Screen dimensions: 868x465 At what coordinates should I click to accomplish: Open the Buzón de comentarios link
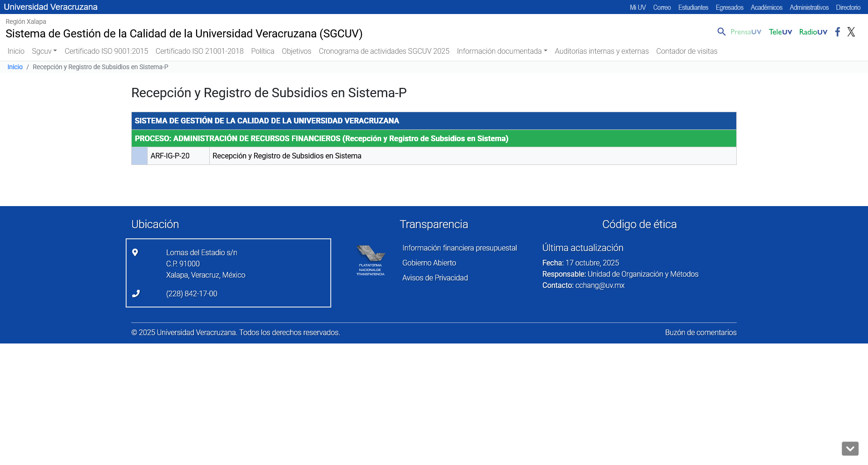click(x=700, y=333)
